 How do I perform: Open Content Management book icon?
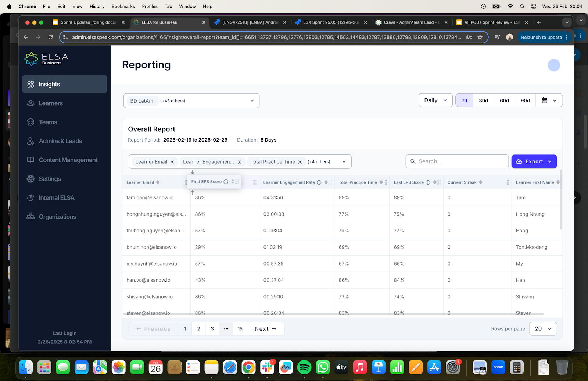click(x=31, y=160)
